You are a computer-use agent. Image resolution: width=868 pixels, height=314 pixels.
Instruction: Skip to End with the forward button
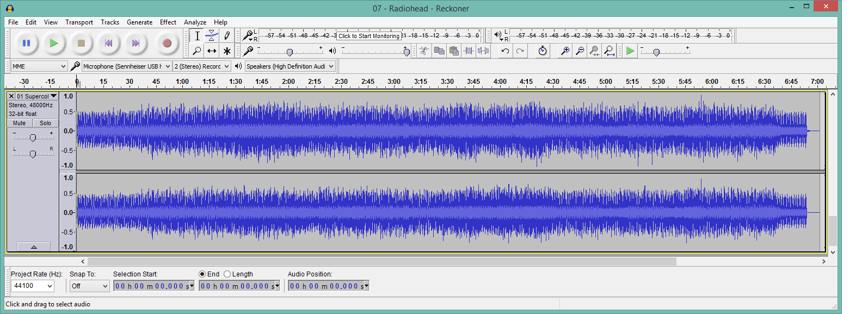pos(136,43)
